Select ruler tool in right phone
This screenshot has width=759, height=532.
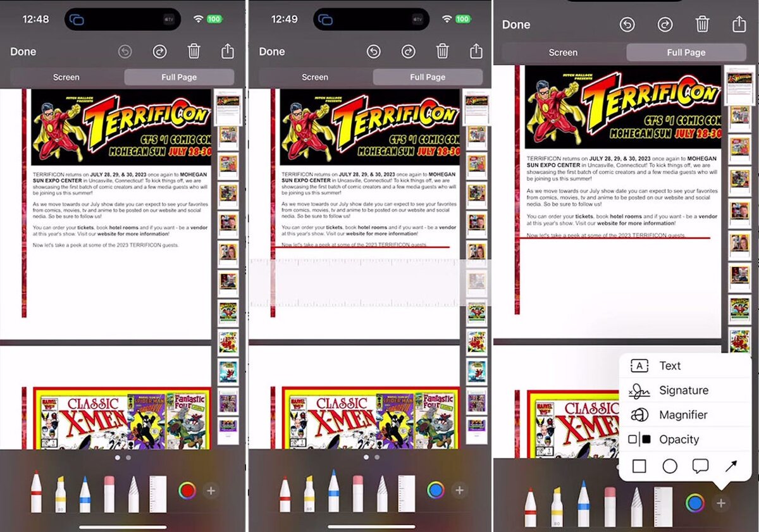click(x=663, y=507)
